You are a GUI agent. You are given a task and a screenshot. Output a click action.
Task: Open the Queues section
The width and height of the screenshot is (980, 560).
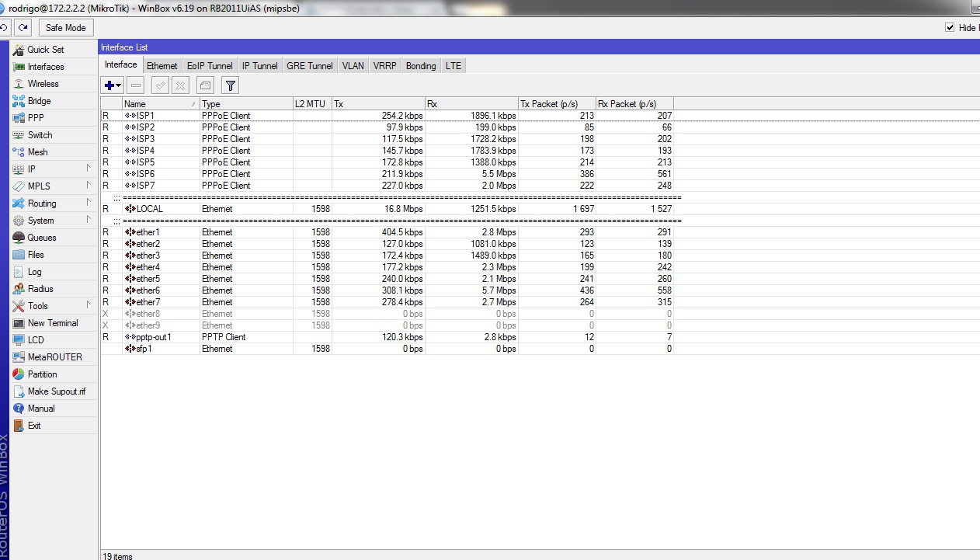coord(53,238)
